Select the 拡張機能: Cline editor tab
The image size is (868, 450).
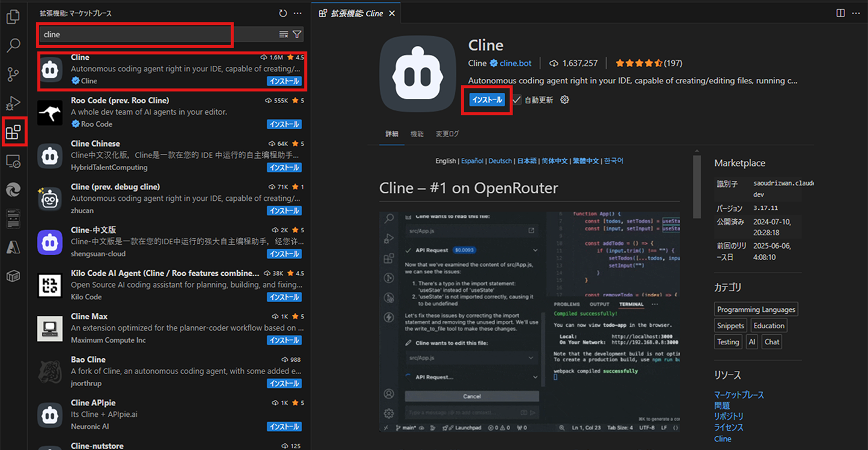tap(356, 13)
